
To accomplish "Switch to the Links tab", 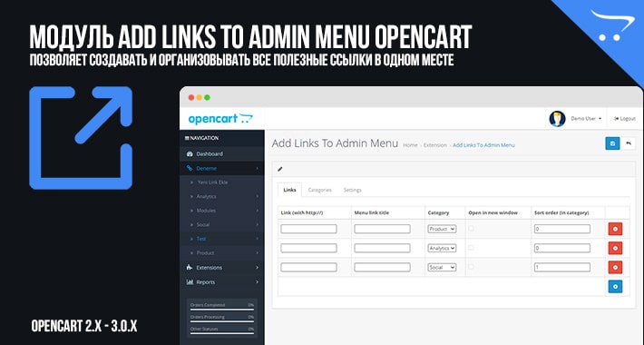I will [289, 190].
